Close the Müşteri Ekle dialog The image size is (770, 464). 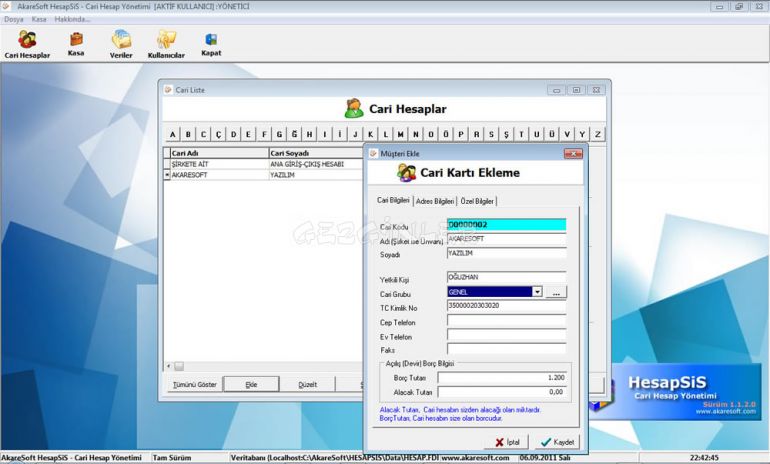pyautogui.click(x=573, y=154)
